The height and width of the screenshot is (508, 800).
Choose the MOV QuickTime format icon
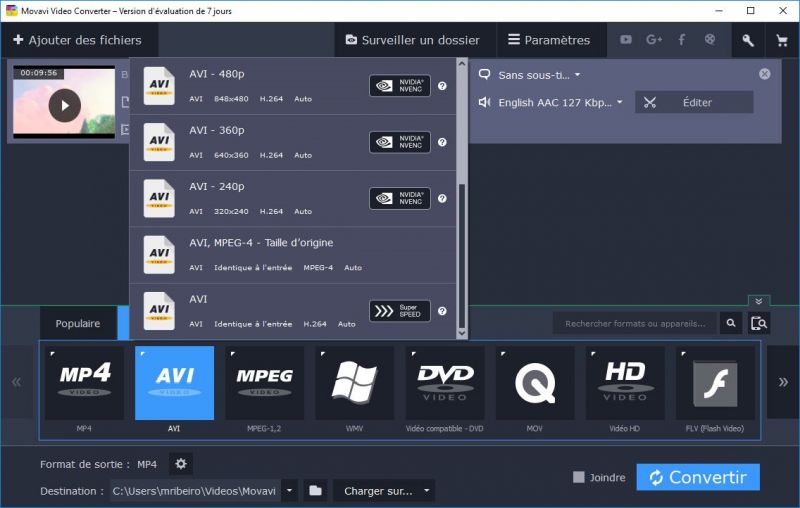coord(534,383)
